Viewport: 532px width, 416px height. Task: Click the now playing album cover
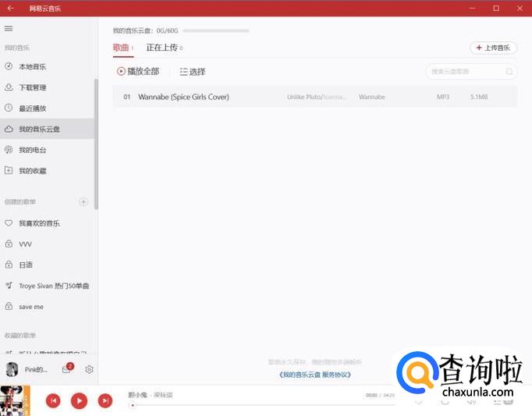pos(15,400)
